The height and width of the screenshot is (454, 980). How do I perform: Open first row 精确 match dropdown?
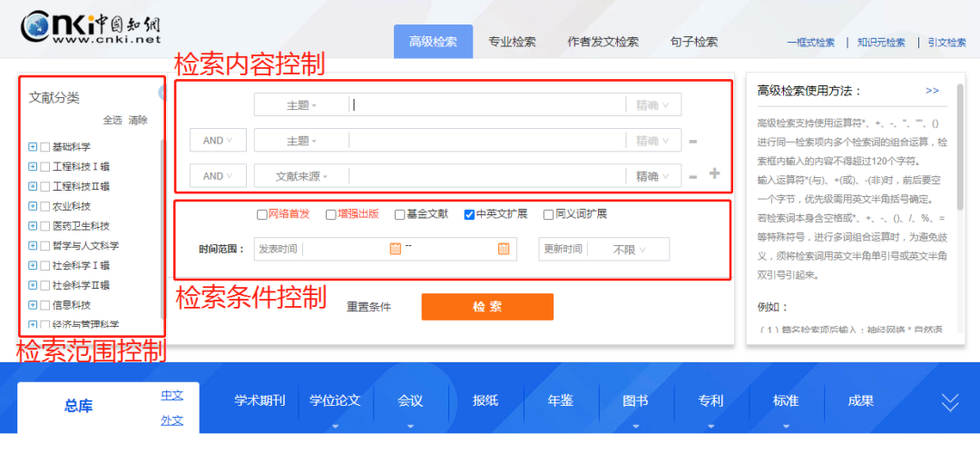click(653, 105)
